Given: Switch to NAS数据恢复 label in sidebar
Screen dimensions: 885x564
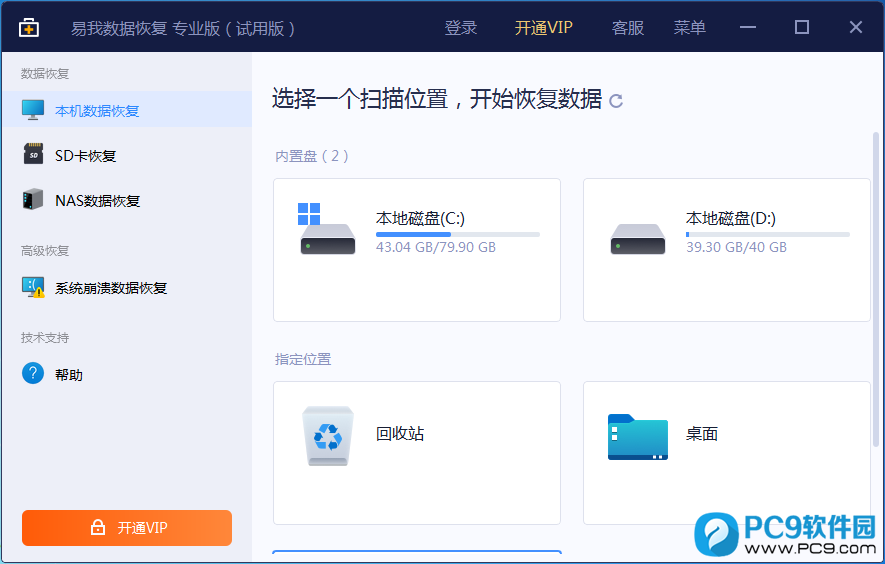Looking at the screenshot, I should click(98, 200).
